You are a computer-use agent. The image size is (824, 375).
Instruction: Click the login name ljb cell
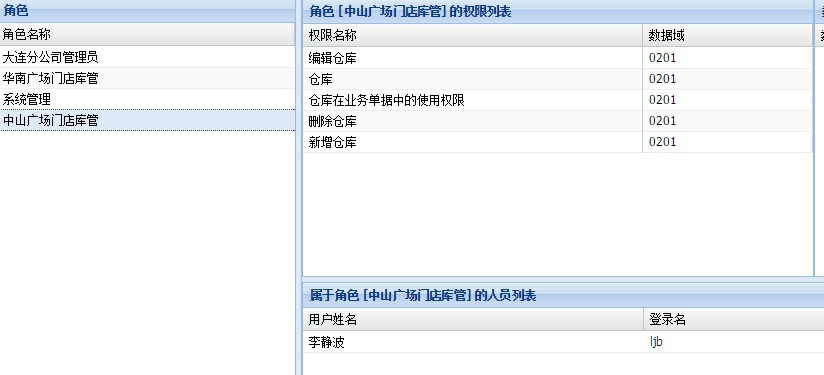click(734, 342)
